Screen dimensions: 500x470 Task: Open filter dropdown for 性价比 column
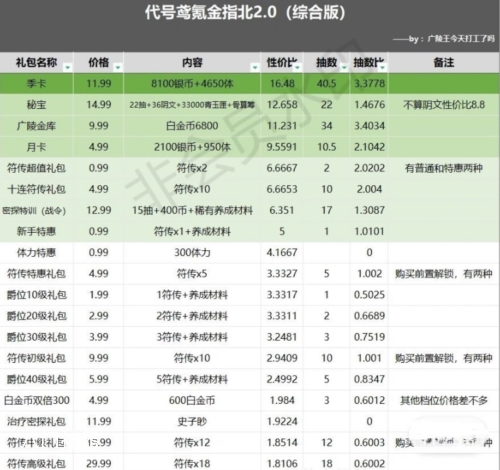[298, 68]
